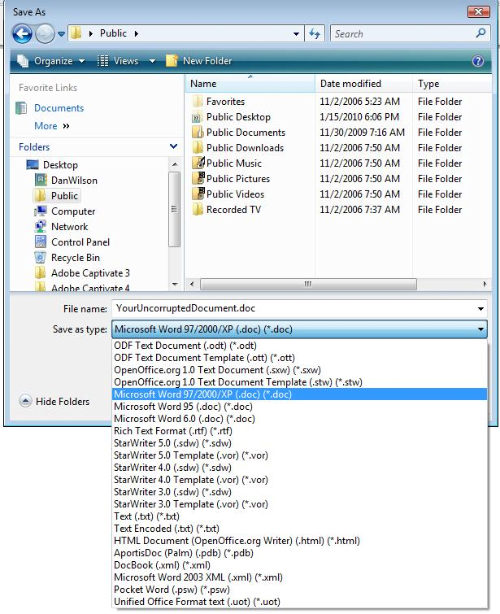Choose DocBook (.xml) file type
This screenshot has width=500, height=614.
tap(300, 565)
